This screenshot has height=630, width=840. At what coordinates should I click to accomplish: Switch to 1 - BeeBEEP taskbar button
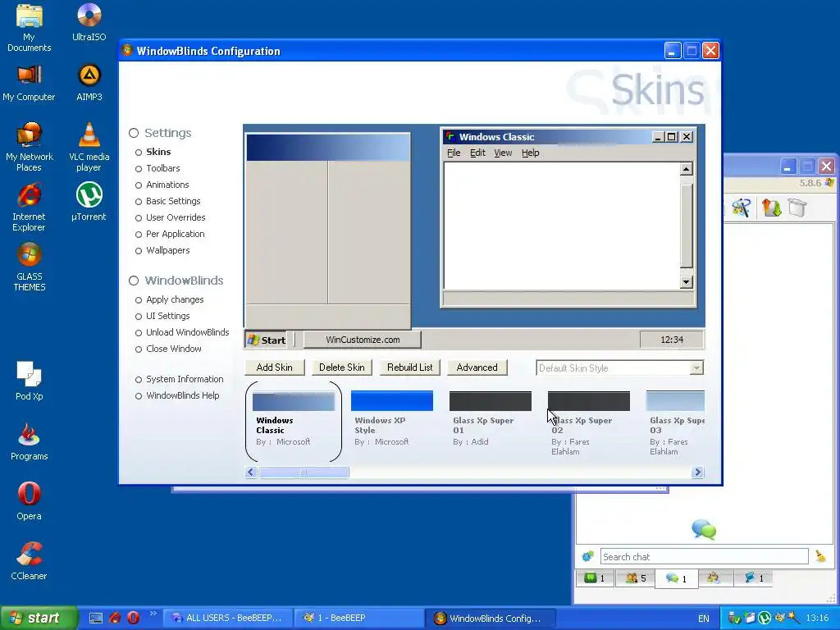(x=359, y=619)
